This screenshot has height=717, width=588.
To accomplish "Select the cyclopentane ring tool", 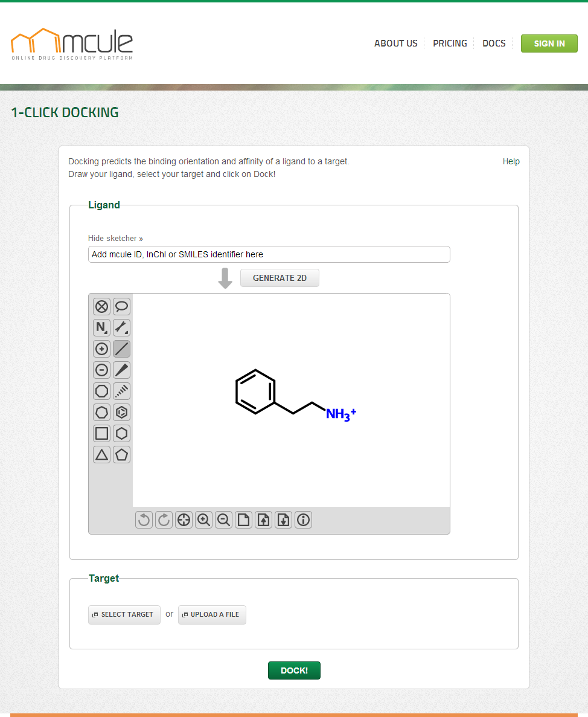I will pos(122,455).
